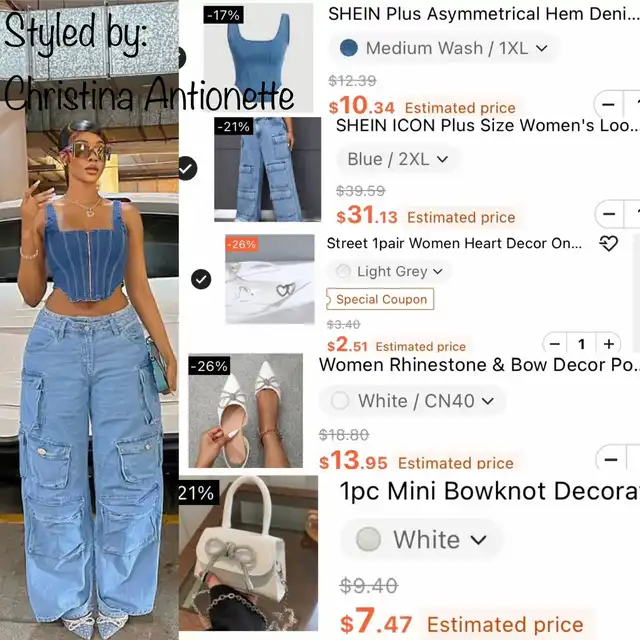This screenshot has width=640, height=640.
Task: Open the white bowknot handbag thumbnail
Action: pos(248,553)
